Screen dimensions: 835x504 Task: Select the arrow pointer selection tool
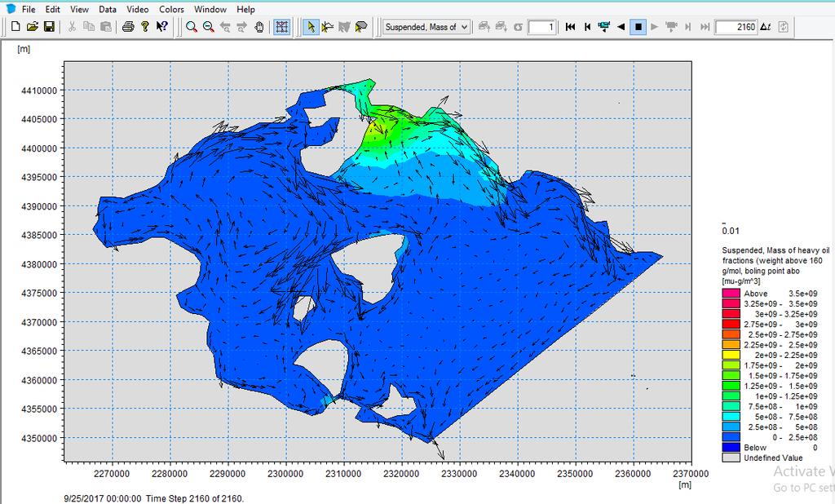(311, 27)
